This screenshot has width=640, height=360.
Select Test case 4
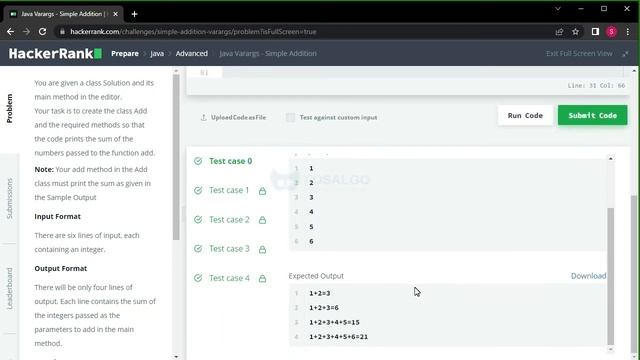229,278
